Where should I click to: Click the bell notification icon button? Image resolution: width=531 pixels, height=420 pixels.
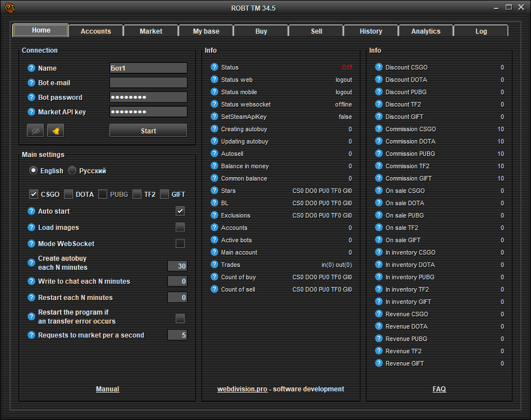[56, 131]
